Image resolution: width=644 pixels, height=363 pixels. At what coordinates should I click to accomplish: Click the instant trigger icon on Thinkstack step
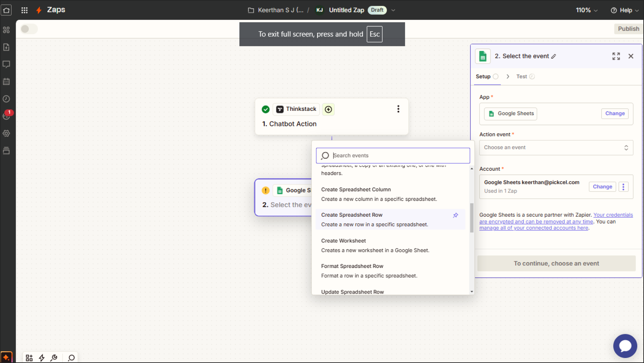click(x=328, y=110)
